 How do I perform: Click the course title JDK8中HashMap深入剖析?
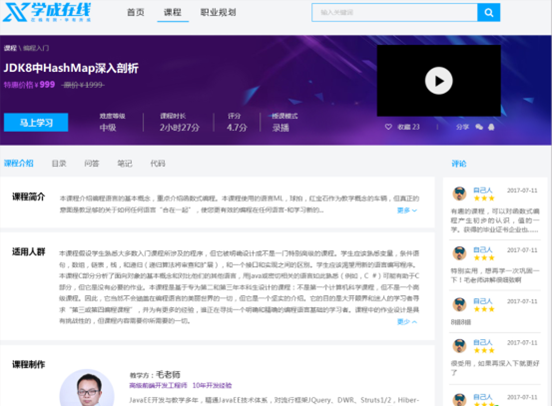click(71, 68)
